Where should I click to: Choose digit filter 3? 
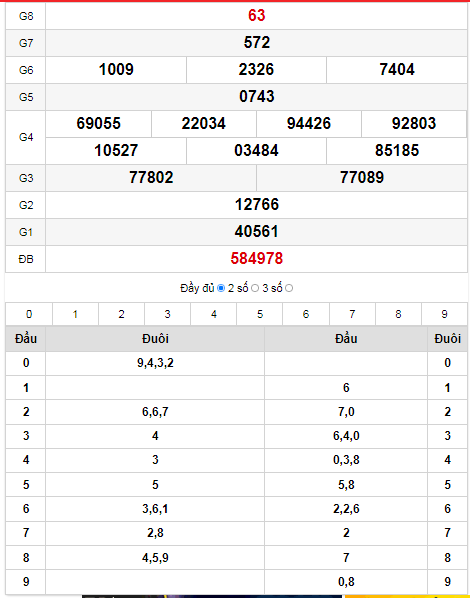167,314
